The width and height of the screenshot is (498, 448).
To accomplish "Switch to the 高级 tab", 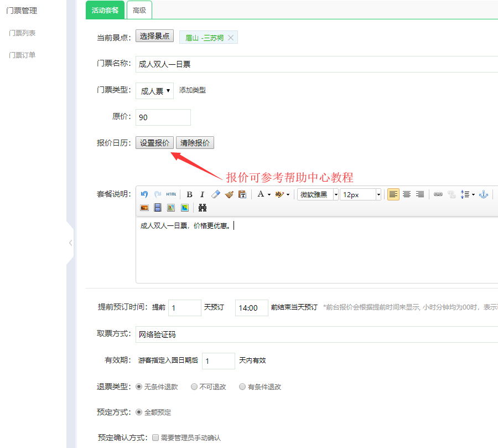I will [139, 10].
